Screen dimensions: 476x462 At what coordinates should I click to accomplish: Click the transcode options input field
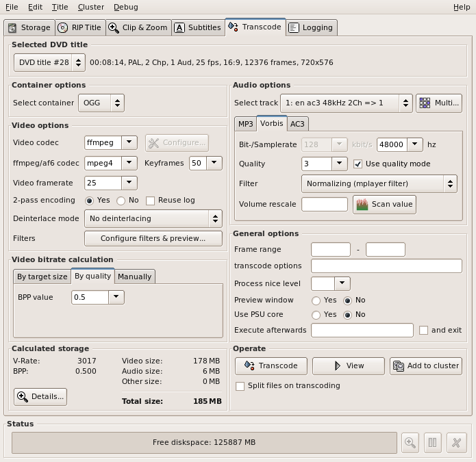(x=386, y=266)
